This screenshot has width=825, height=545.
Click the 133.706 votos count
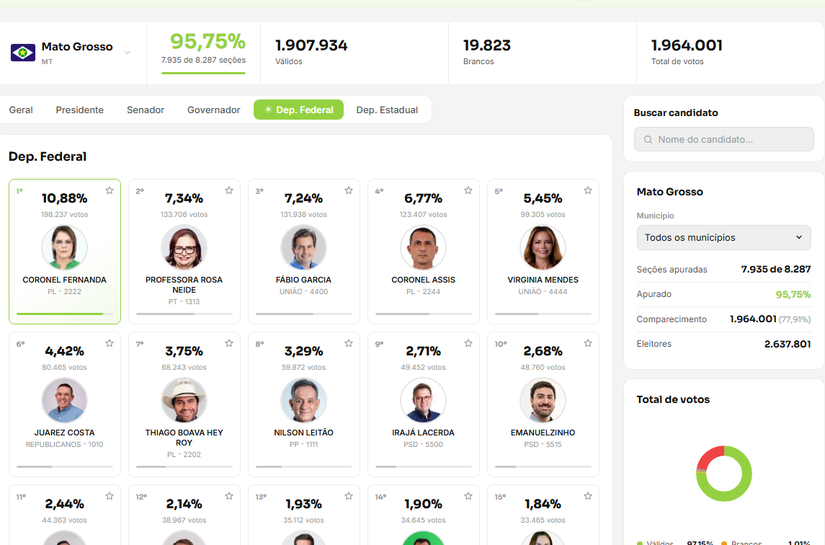tap(184, 215)
